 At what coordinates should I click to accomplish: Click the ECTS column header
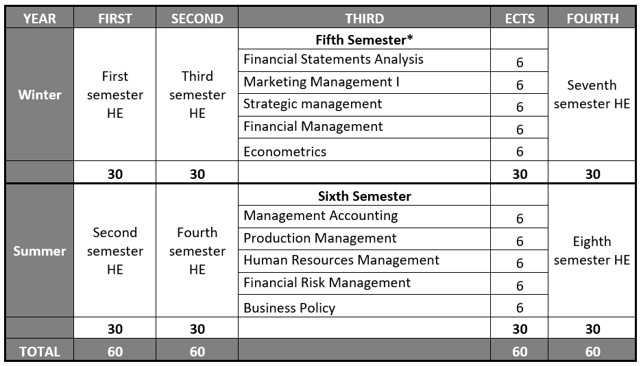coord(520,18)
